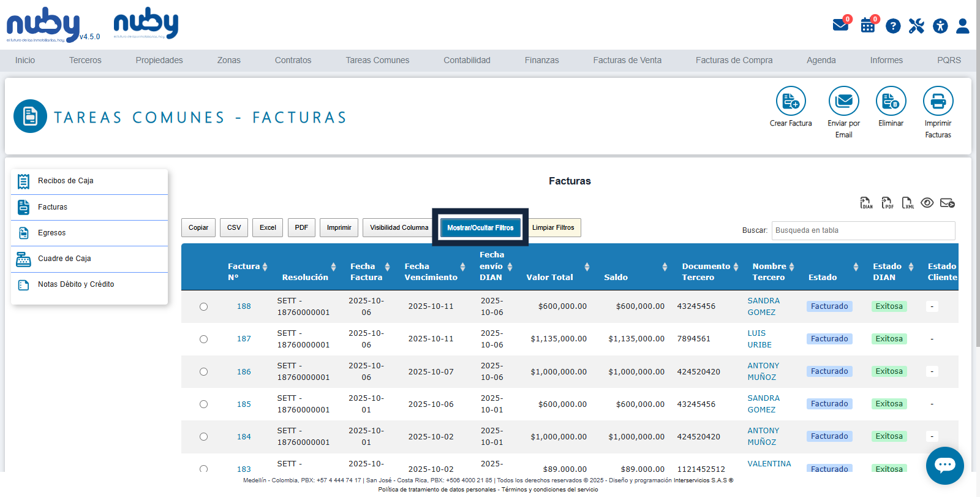Click the Imprimir Facturas printer icon
Image resolution: width=980 pixels, height=497 pixels.
point(938,101)
